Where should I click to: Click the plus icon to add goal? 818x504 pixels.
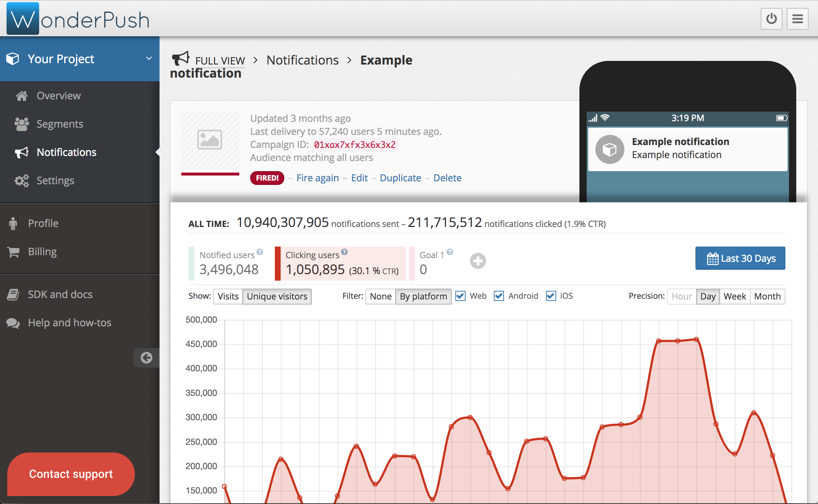[x=478, y=261]
